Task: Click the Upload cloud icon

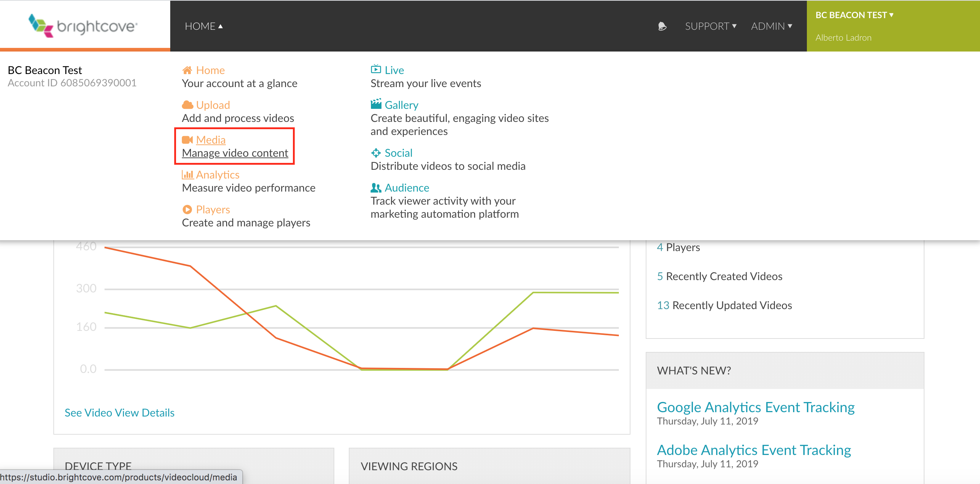Action: 187,105
